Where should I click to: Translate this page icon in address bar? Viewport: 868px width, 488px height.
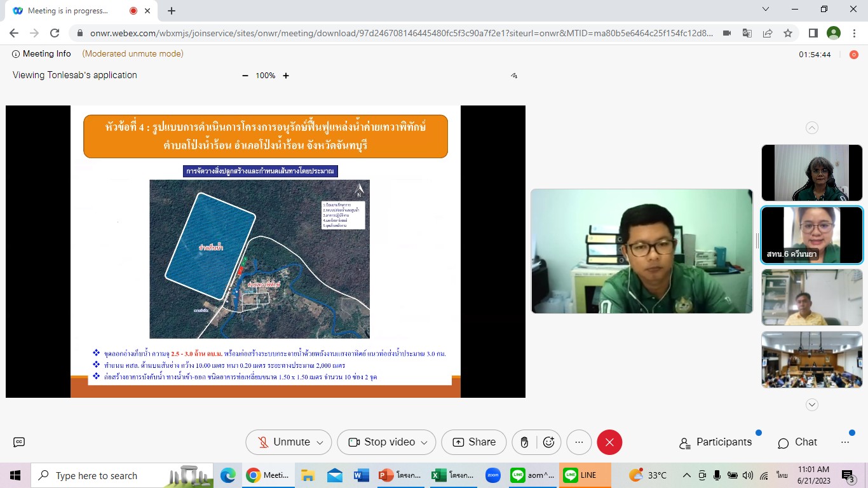[747, 33]
